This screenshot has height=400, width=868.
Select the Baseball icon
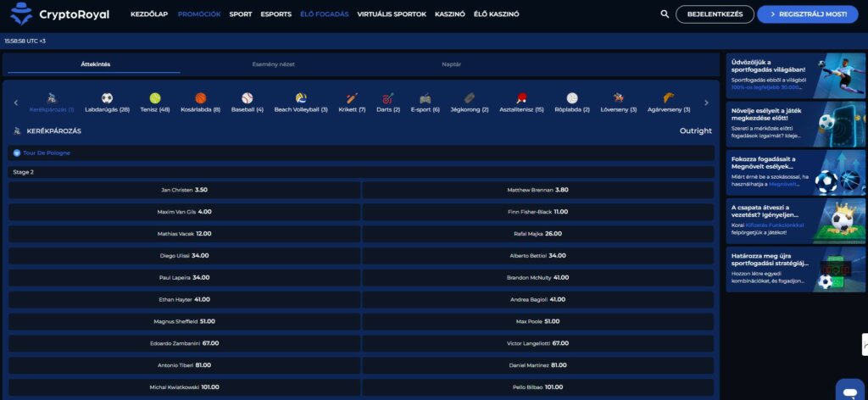pos(247,98)
